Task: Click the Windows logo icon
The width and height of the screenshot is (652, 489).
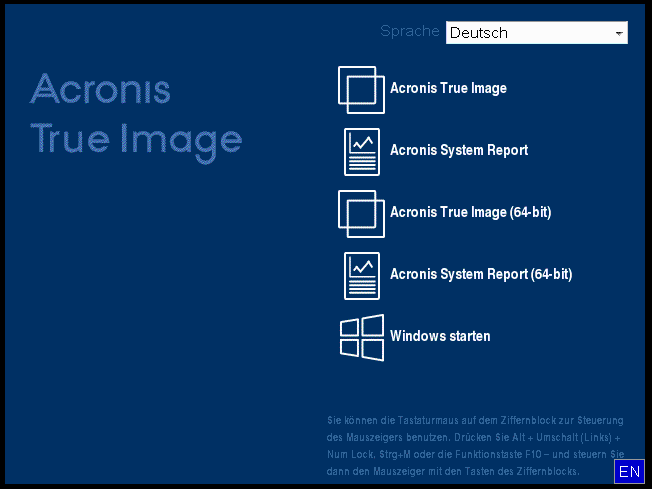Action: (x=361, y=337)
